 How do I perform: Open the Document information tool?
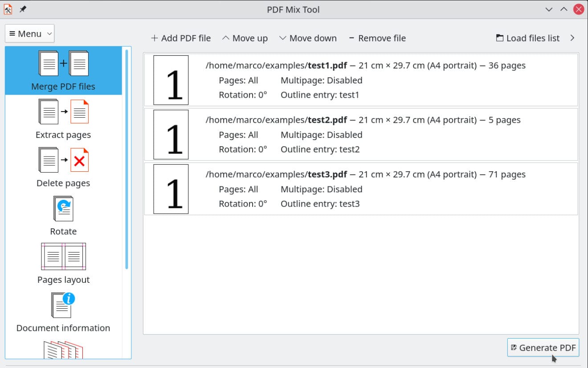coord(63,311)
